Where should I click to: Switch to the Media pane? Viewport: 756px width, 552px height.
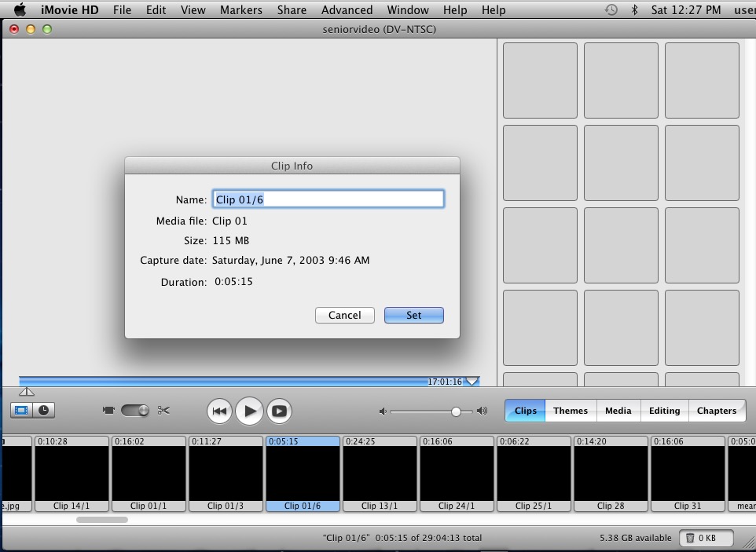tap(618, 411)
